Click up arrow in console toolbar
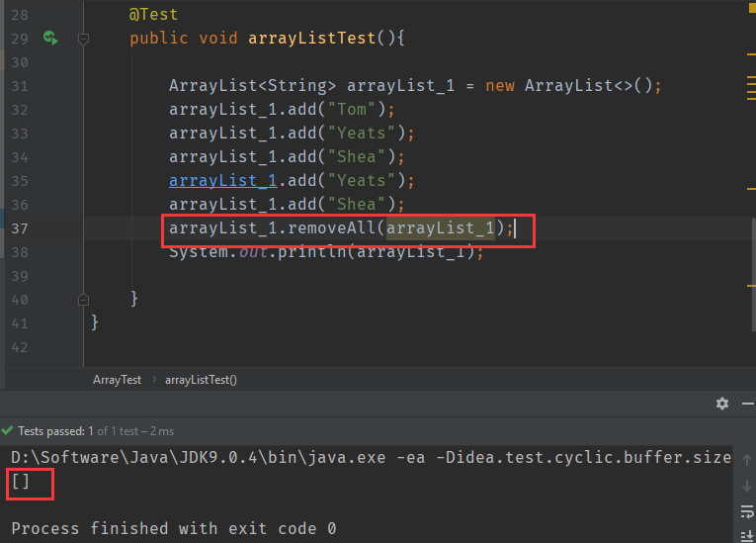 [747, 460]
